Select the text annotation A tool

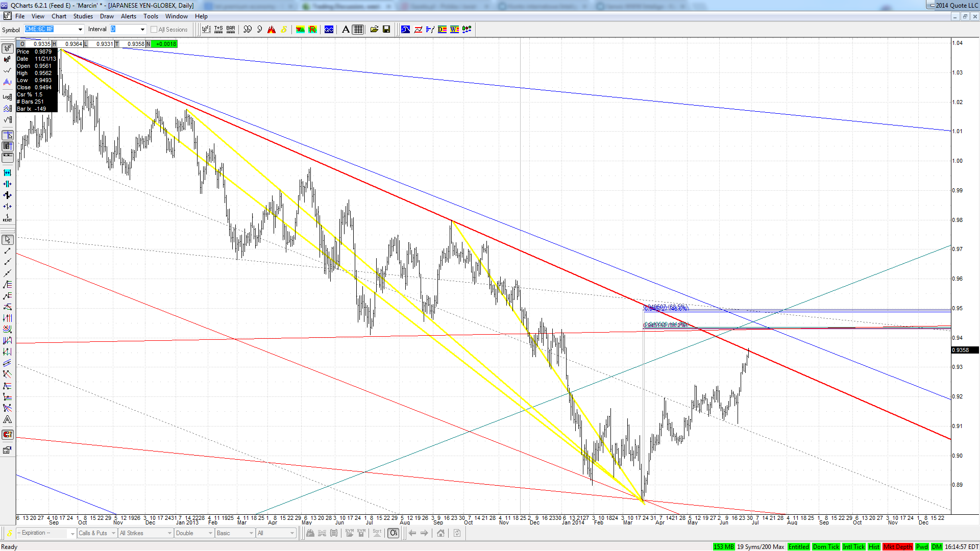(x=346, y=30)
